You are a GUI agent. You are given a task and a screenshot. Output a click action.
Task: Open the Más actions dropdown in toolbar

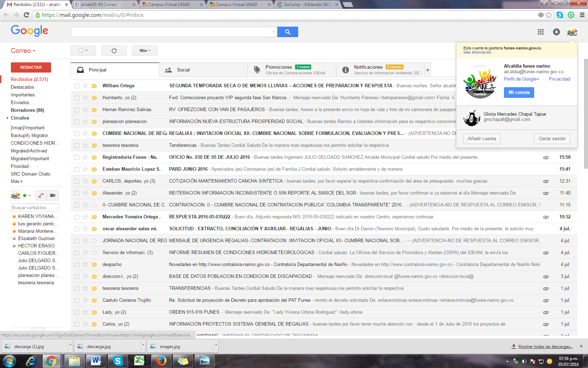point(145,50)
